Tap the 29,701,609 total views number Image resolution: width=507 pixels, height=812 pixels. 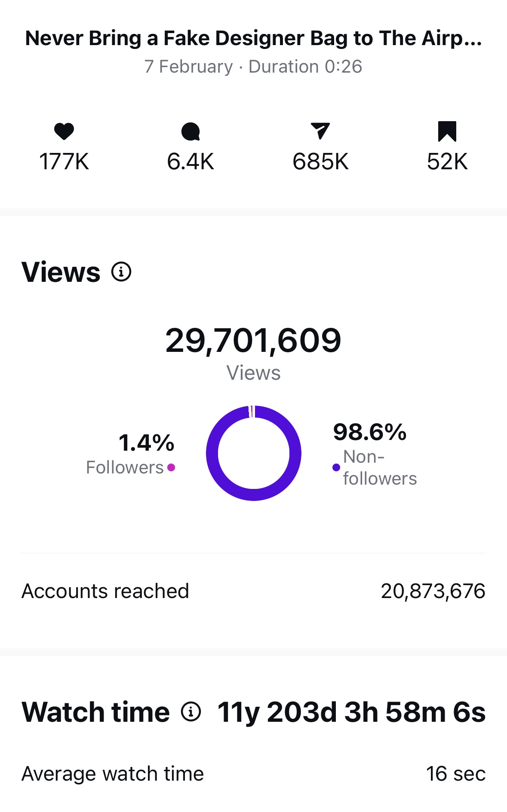(253, 340)
